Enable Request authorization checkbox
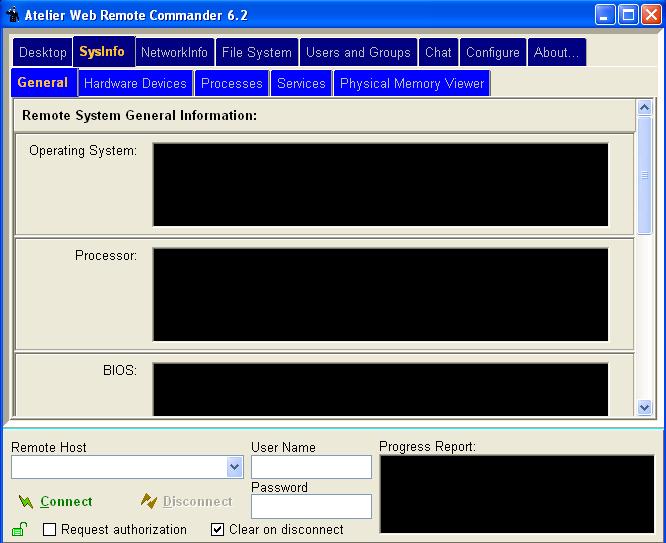 coord(50,529)
